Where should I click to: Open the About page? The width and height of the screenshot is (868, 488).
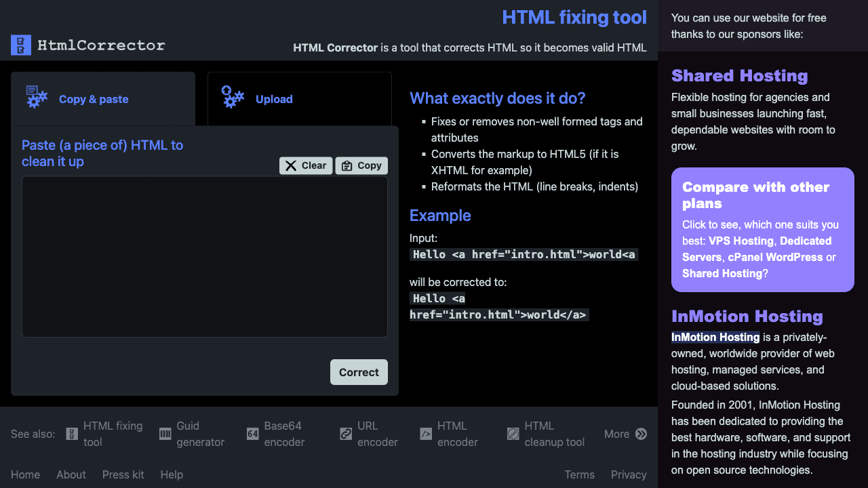click(x=71, y=474)
